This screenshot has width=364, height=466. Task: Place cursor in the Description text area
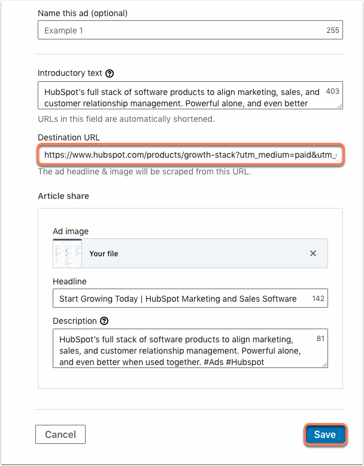pos(190,348)
